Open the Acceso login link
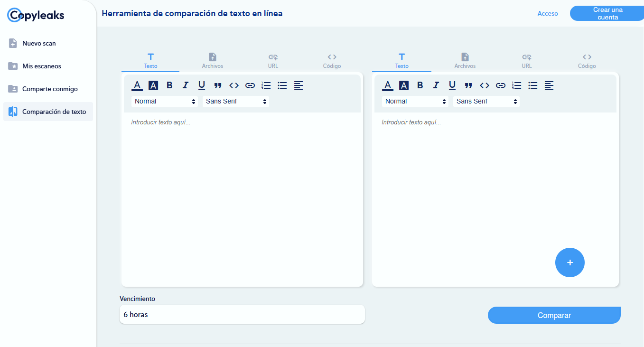Viewport: 644px width, 347px height. click(548, 13)
